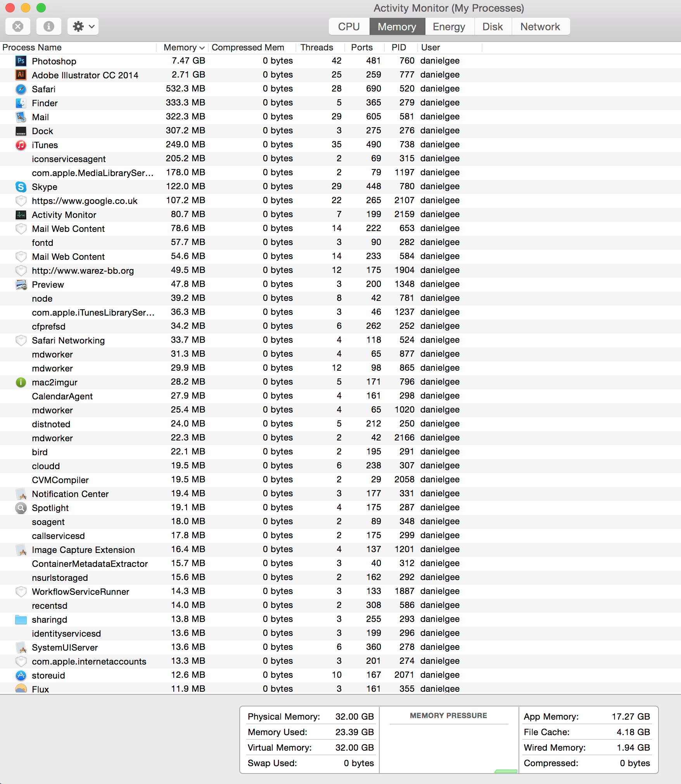This screenshot has height=784, width=681.
Task: Click the Physical Memory 32.00 GB value
Action: (354, 717)
